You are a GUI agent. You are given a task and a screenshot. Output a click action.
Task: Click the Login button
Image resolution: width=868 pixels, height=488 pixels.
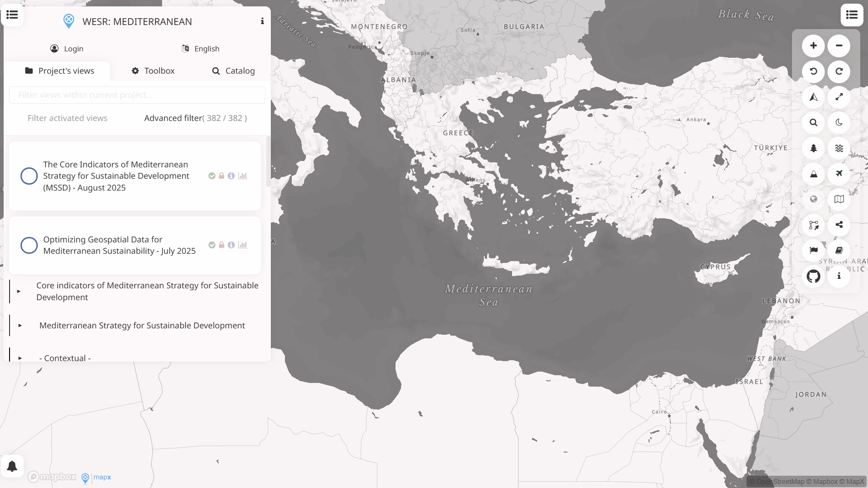coord(67,48)
